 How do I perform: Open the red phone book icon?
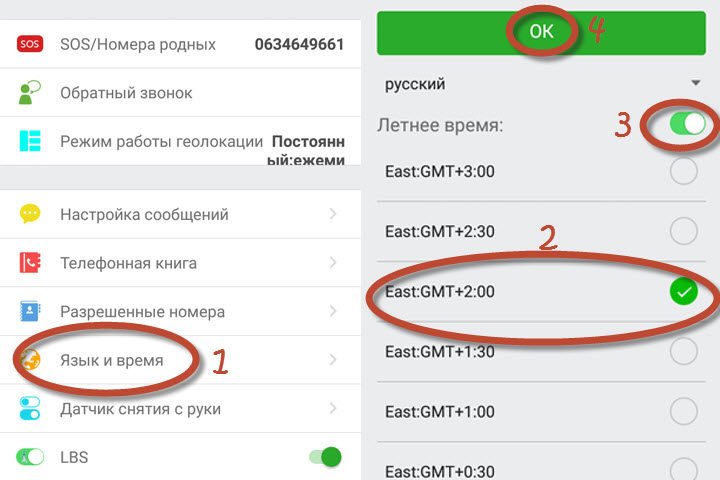30,263
